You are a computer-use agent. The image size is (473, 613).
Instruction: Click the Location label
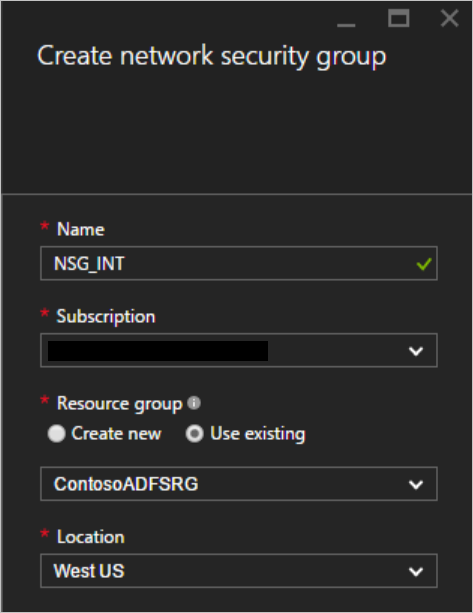pos(91,537)
